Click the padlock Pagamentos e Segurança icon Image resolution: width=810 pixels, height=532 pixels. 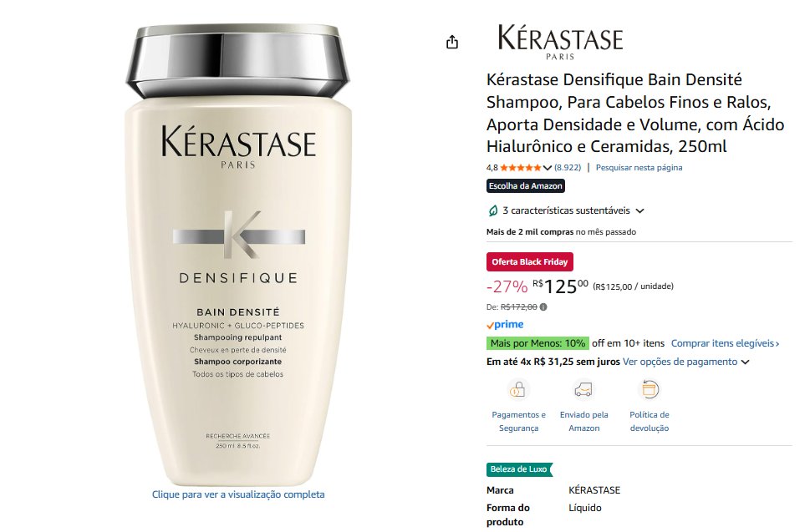[x=517, y=389]
